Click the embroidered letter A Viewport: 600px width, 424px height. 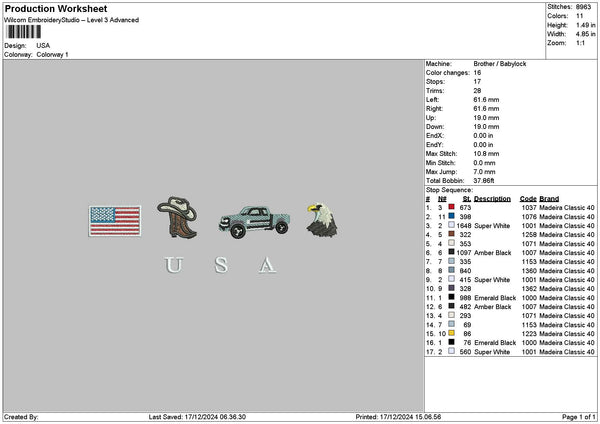tap(267, 265)
